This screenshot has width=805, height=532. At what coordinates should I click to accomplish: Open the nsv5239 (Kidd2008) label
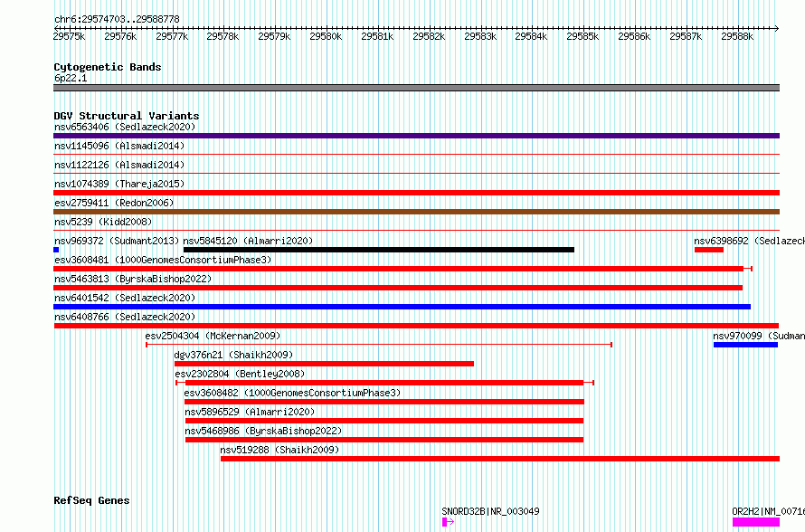pos(103,222)
